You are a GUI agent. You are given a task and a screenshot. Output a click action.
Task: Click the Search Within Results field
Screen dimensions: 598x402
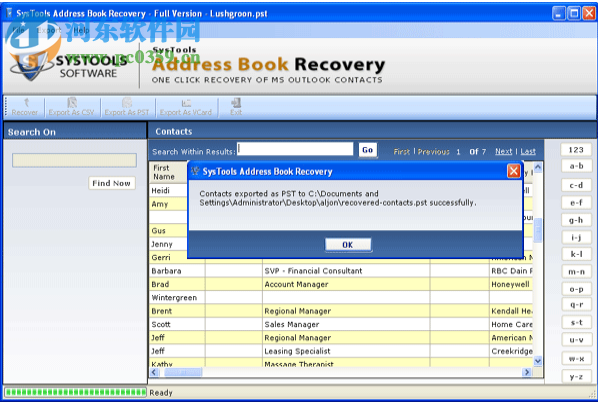(295, 149)
